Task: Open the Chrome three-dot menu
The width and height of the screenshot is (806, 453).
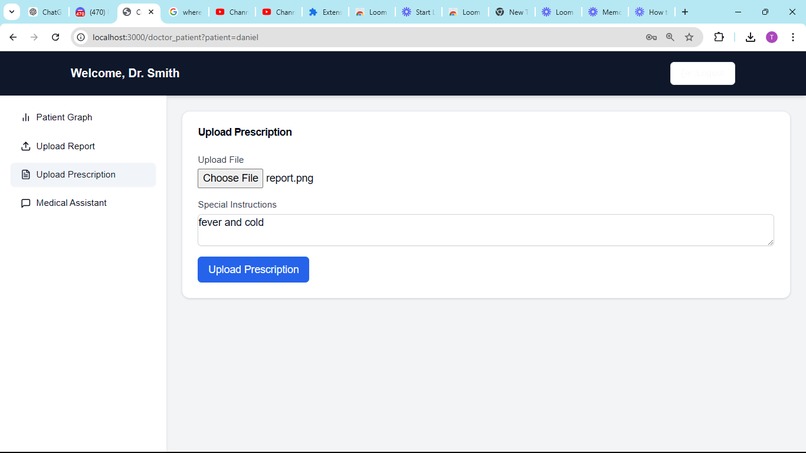Action: (793, 37)
